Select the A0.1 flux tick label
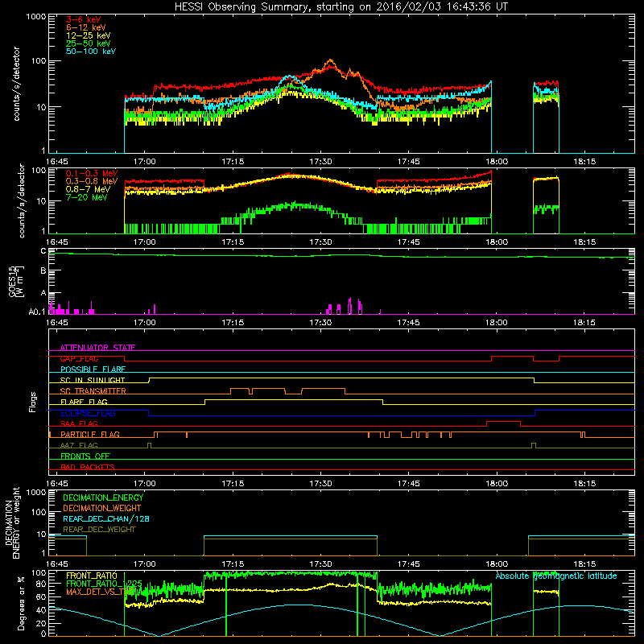644x644 pixels. point(37,312)
